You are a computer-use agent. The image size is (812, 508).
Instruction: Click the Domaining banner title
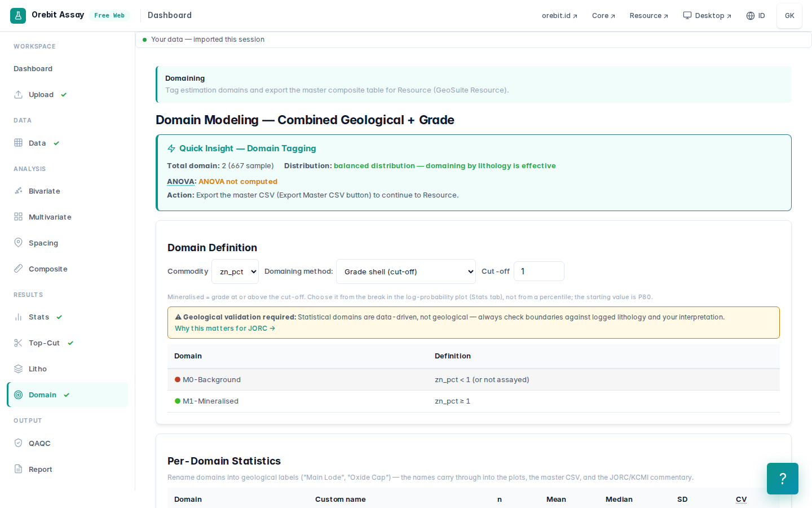point(185,78)
